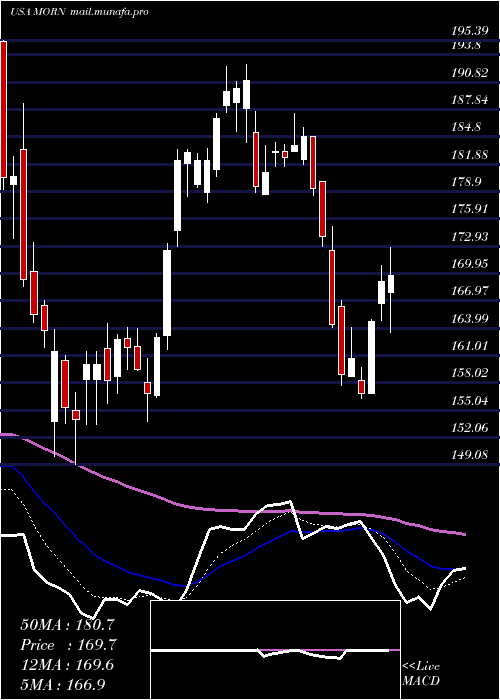Viewport: 500px width, 700px height.
Task: Click the 155.04 price axis label
Action: pyautogui.click(x=469, y=400)
